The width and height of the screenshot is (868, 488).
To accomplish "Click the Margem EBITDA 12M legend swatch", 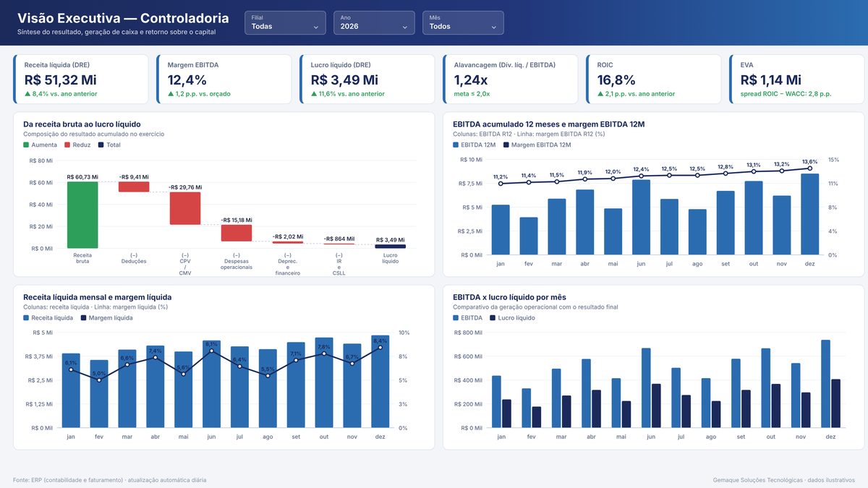I will [506, 145].
